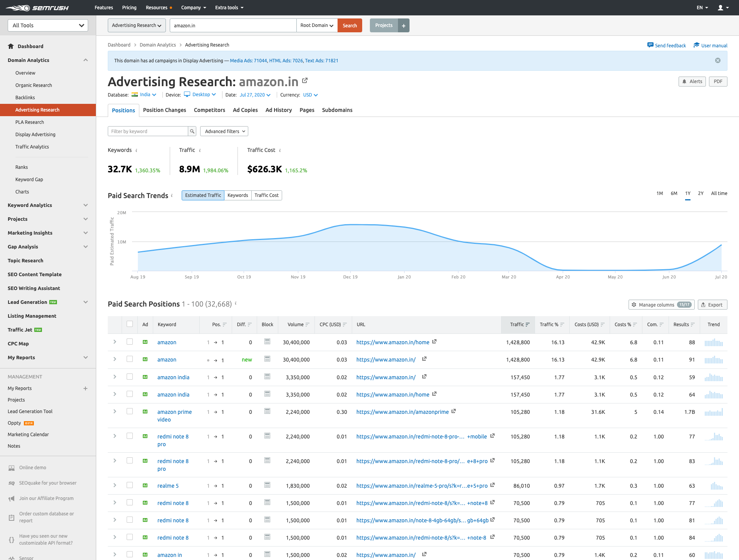Click the Dashboard home icon
This screenshot has height=560, width=739.
pos(11,46)
